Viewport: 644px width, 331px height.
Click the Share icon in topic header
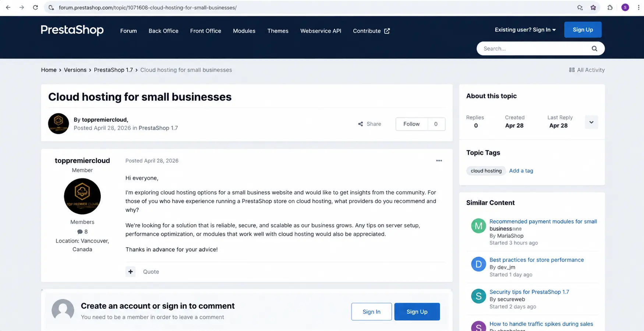coord(361,124)
